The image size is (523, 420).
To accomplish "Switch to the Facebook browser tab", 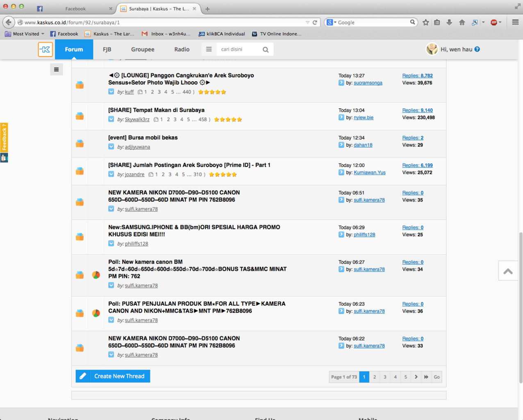I will (75, 9).
